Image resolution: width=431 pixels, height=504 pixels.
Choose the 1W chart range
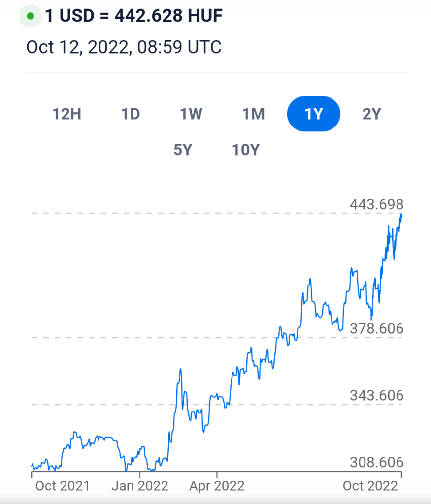191,114
